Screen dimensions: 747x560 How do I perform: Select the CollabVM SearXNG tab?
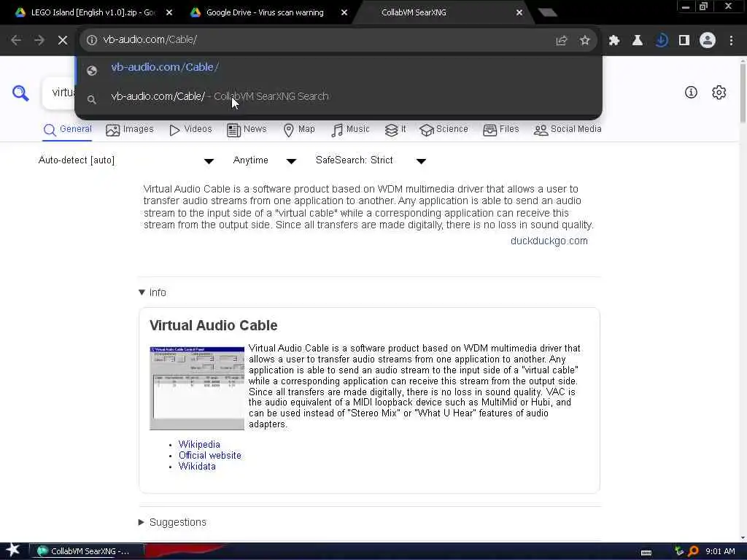(x=414, y=13)
